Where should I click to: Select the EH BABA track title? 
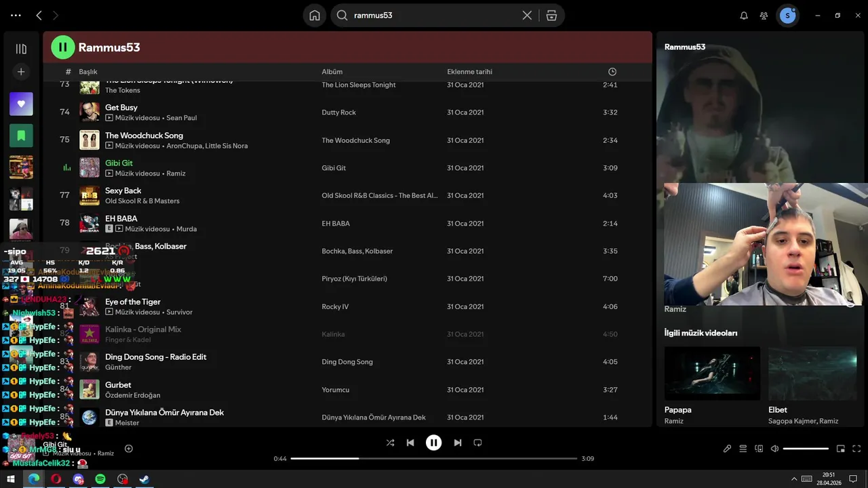121,218
